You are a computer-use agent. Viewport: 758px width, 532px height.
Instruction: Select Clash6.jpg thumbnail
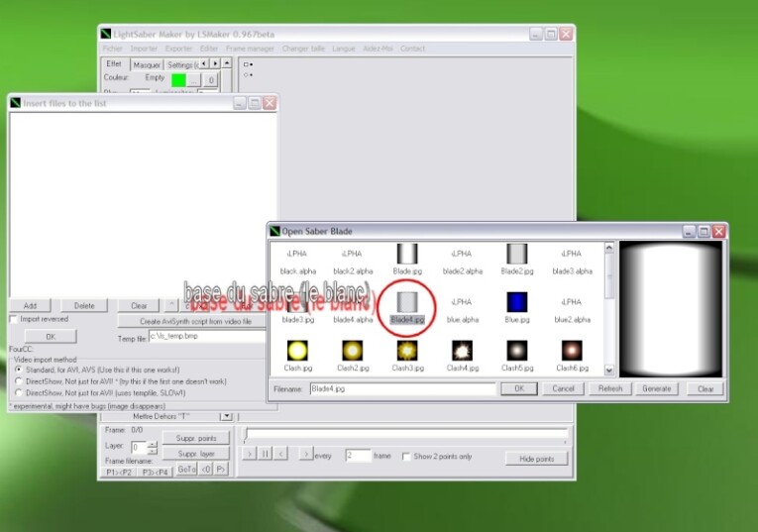[572, 351]
